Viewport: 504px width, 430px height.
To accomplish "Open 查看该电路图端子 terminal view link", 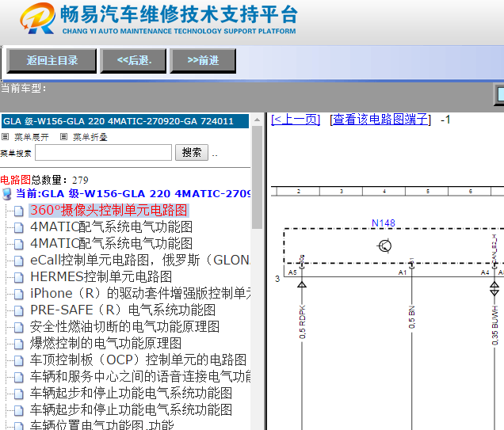I will [380, 120].
